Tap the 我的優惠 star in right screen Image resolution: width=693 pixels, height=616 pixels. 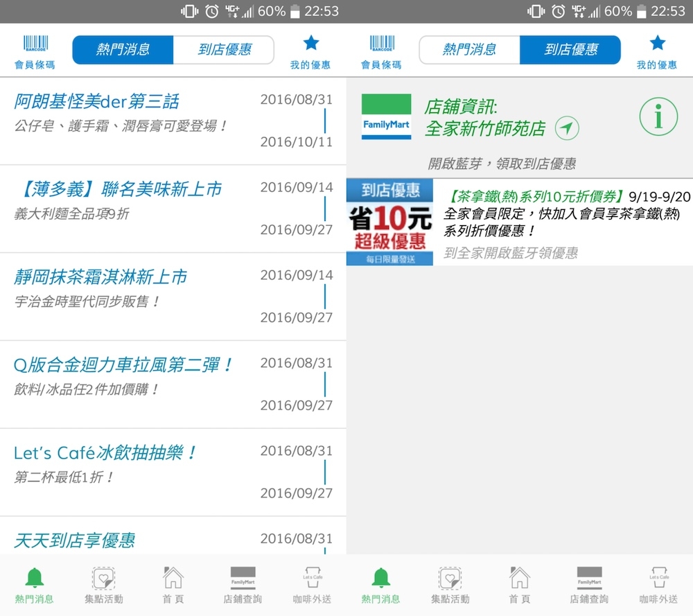pos(657,43)
